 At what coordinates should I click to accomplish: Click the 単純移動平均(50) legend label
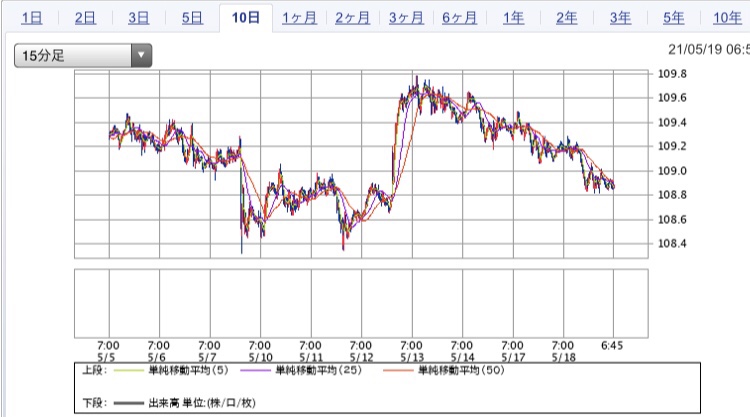pyautogui.click(x=462, y=370)
